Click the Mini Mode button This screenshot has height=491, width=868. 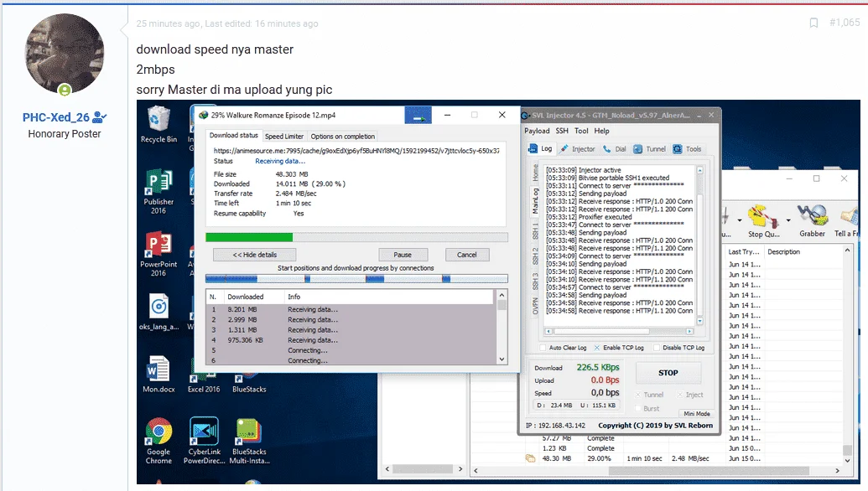pos(696,414)
